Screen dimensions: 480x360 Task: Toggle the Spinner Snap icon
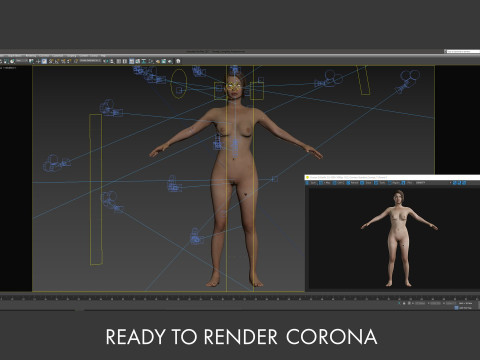pos(69,61)
